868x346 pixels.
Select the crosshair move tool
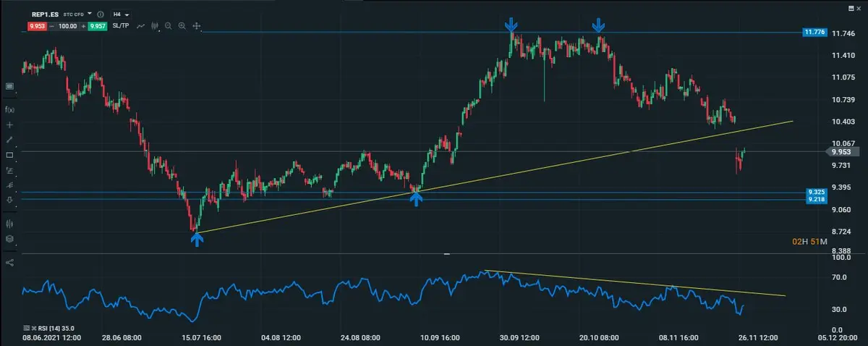click(195, 26)
